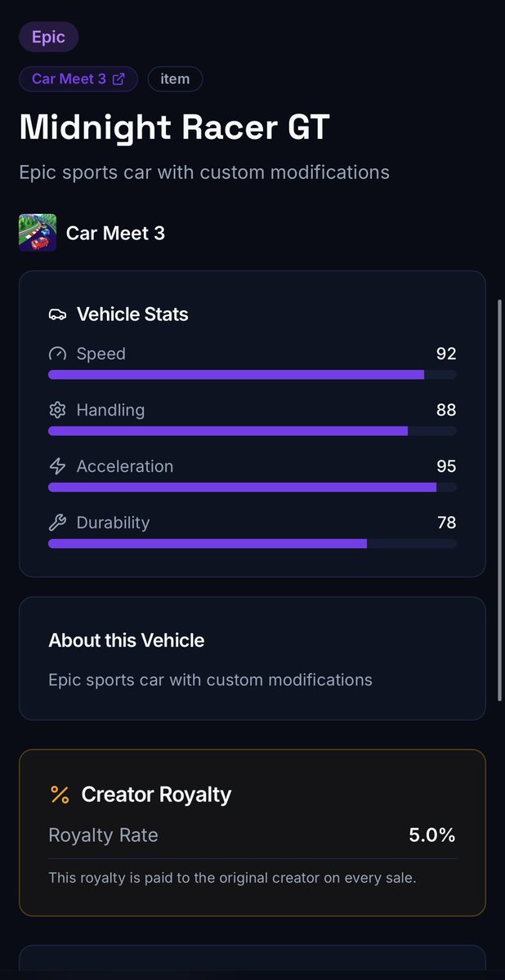
Task: Select the Epic rarity badge
Action: point(48,38)
